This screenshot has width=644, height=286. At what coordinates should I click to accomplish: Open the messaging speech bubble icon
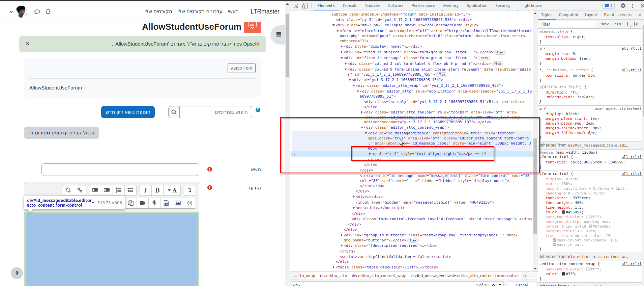[x=37, y=11]
